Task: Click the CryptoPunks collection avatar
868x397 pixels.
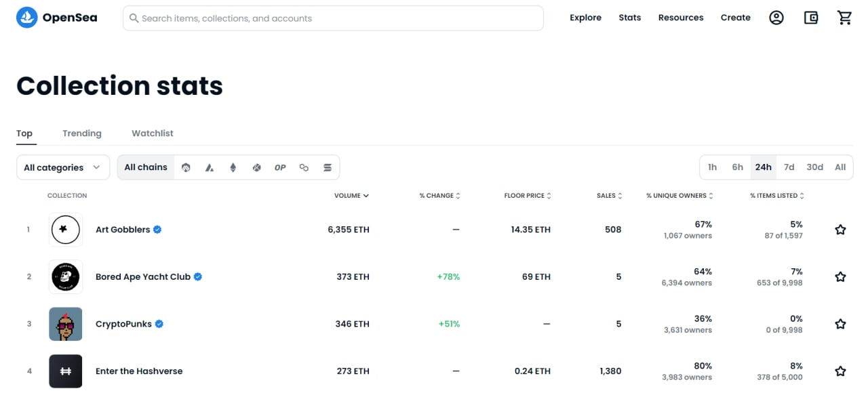Action: (x=66, y=324)
